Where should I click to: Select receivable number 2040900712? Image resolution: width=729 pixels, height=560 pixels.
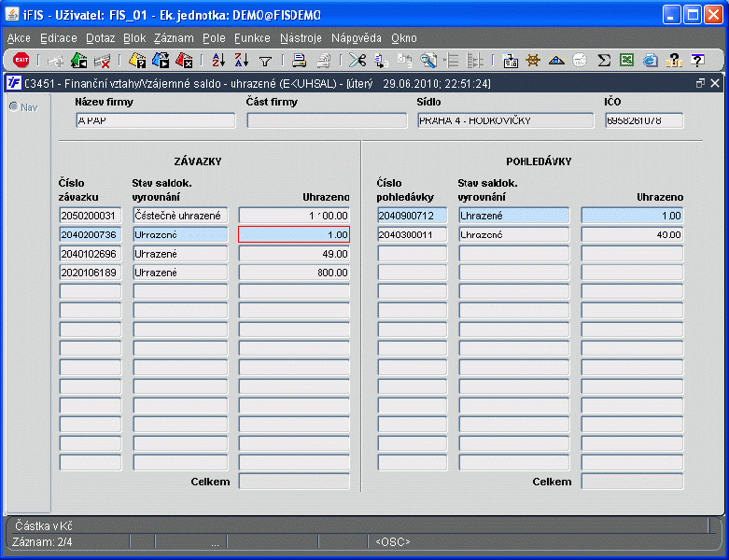point(412,216)
